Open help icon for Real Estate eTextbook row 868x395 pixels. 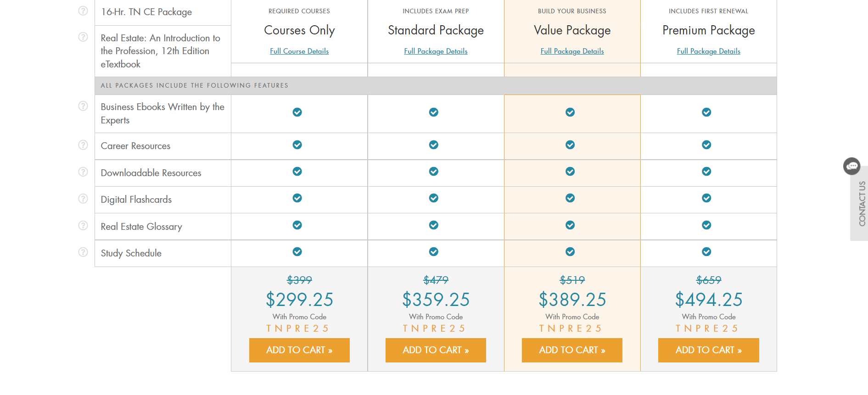click(x=83, y=37)
